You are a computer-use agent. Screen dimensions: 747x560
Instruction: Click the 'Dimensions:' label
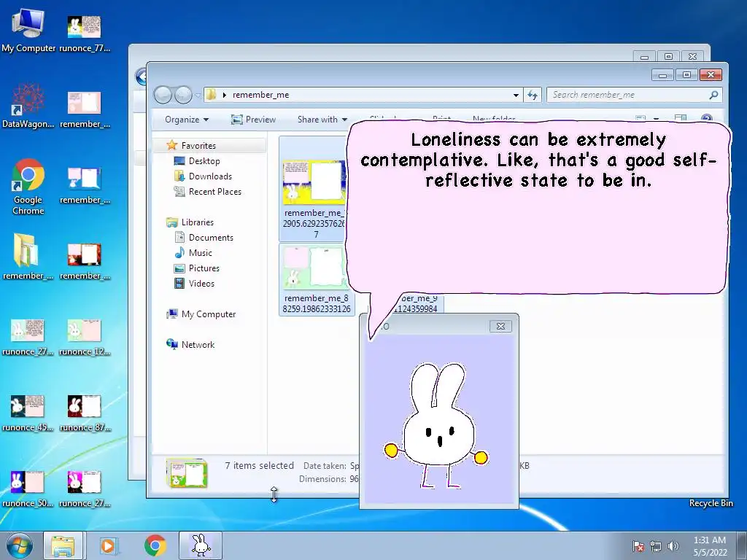[322, 478]
